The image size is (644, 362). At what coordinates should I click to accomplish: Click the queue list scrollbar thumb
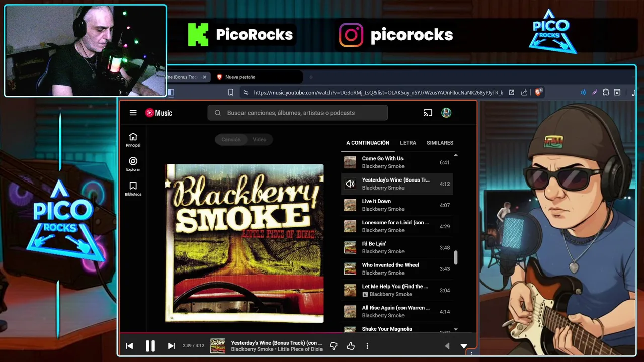(x=456, y=257)
